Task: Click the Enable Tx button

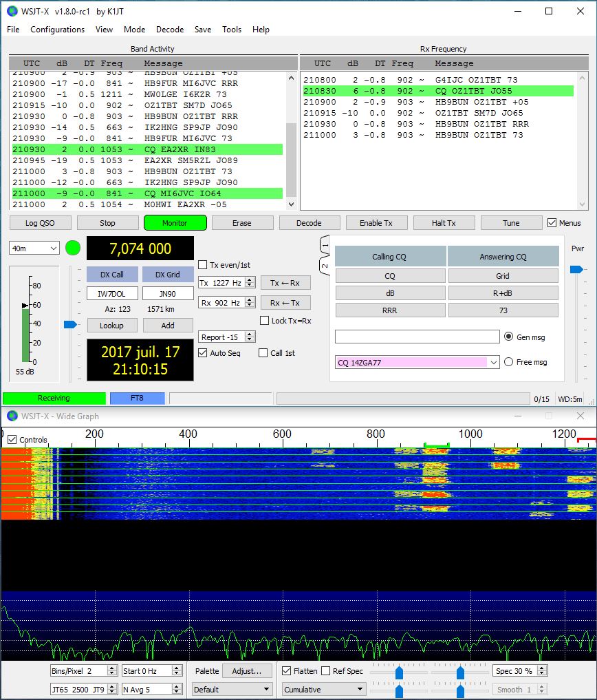Action: [377, 223]
